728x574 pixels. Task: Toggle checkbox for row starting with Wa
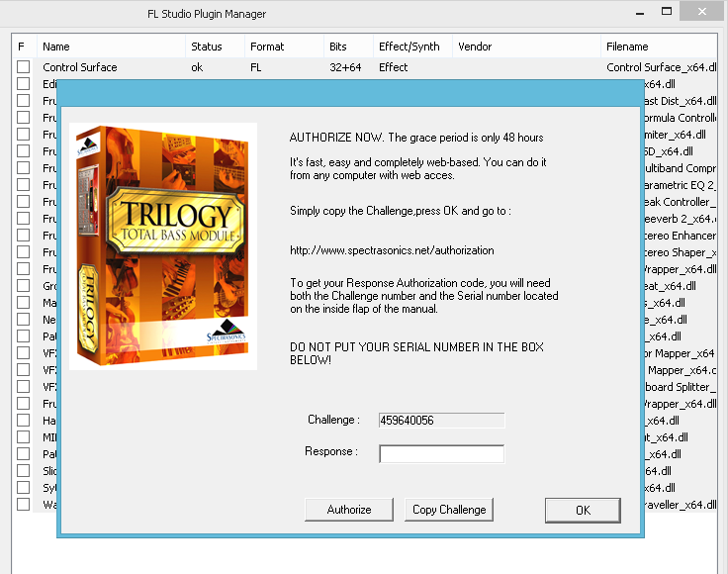coord(23,505)
